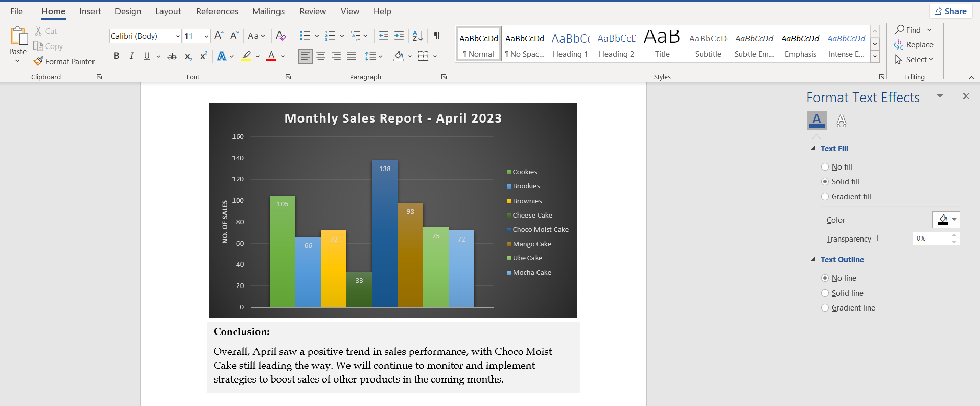Click Replace in Editing group
The width and height of the screenshot is (980, 406).
click(914, 45)
